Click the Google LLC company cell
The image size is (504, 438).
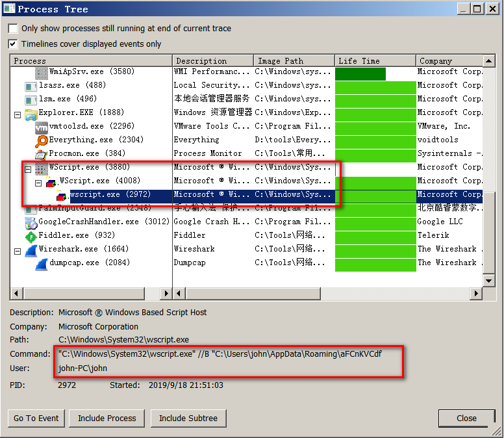pos(440,222)
